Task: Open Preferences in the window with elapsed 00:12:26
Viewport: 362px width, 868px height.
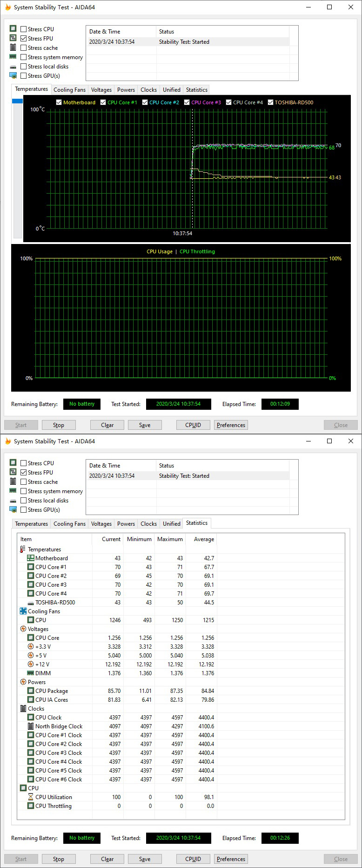Action: click(231, 859)
